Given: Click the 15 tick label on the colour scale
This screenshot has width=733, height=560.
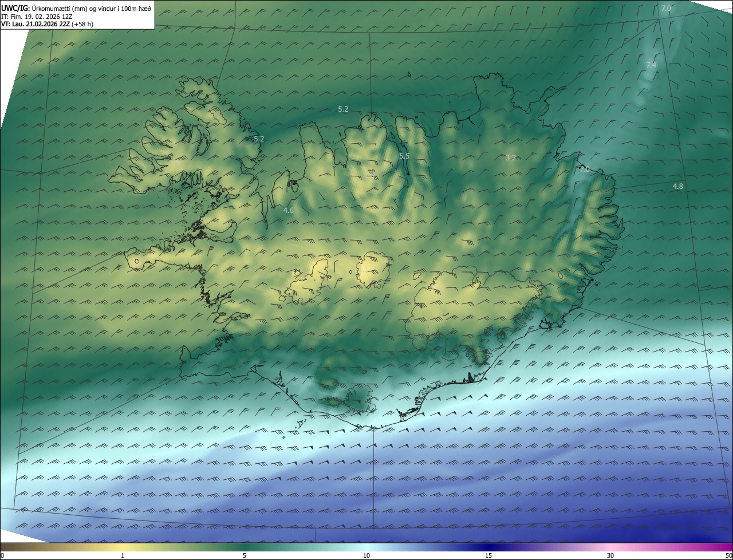Looking at the screenshot, I should (x=488, y=556).
